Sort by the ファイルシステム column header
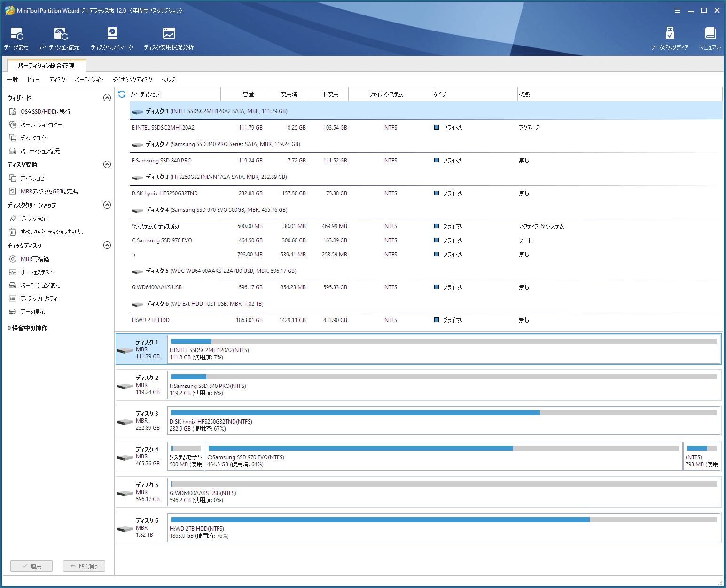Viewport: 726px width, 588px height. 390,94
